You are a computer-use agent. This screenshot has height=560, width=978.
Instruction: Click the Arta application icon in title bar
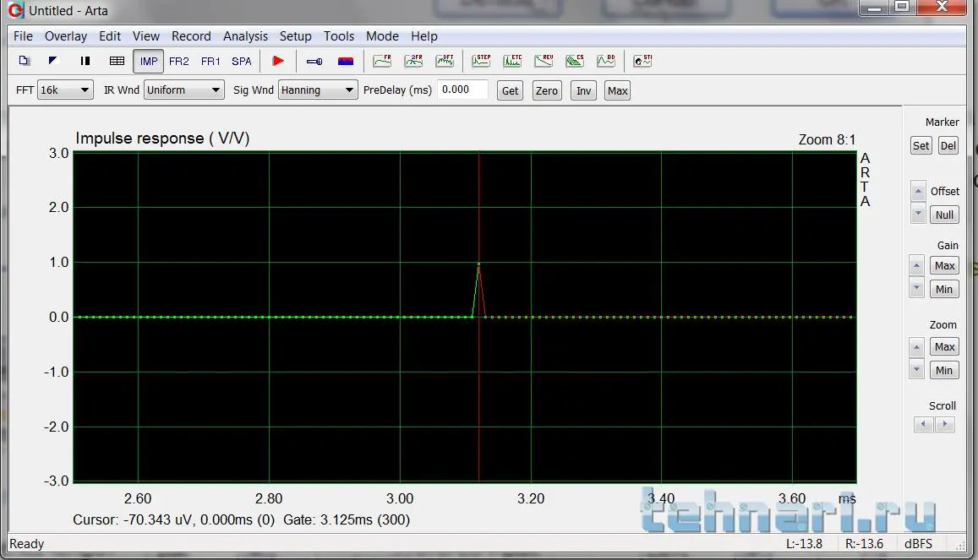click(x=15, y=11)
